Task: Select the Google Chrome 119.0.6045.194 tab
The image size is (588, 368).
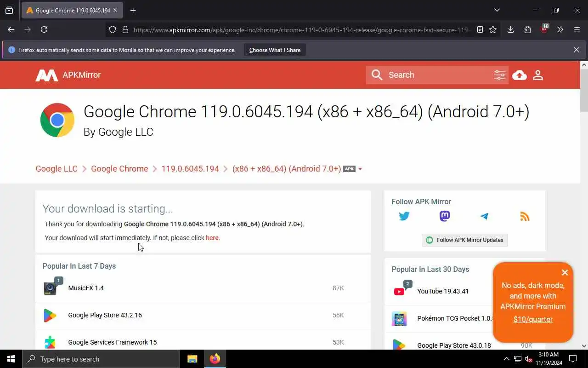Action: coord(72,10)
